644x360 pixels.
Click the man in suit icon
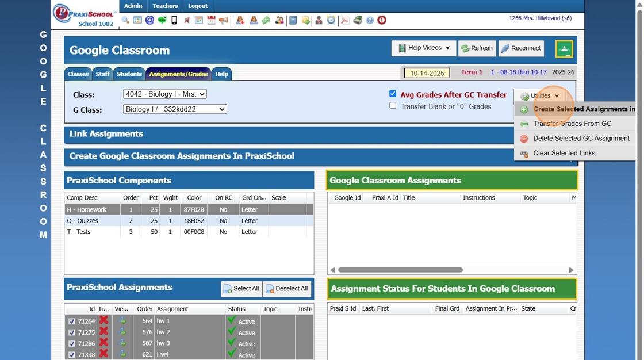click(319, 20)
